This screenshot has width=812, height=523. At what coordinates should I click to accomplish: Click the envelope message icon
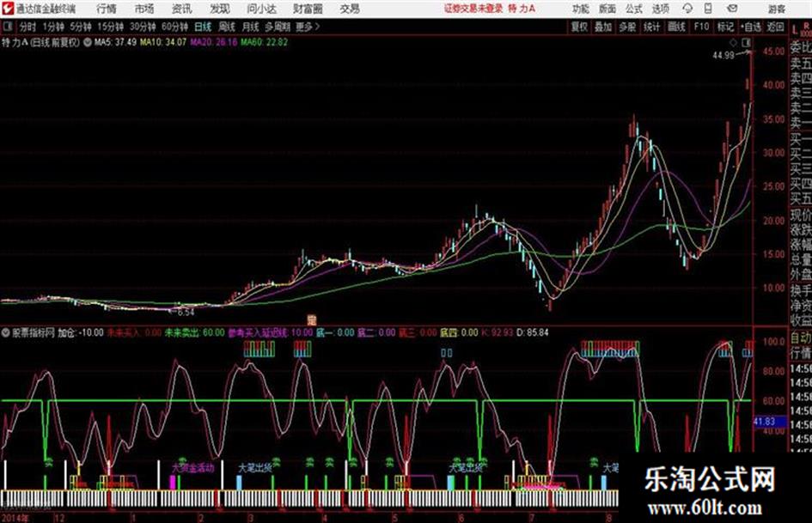(x=732, y=9)
